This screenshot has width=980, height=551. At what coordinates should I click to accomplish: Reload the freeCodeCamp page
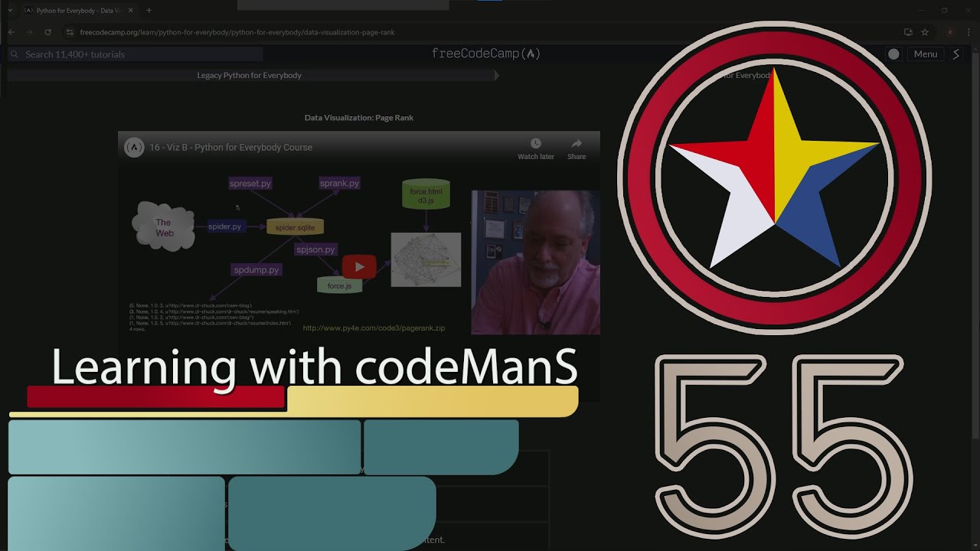[x=47, y=32]
